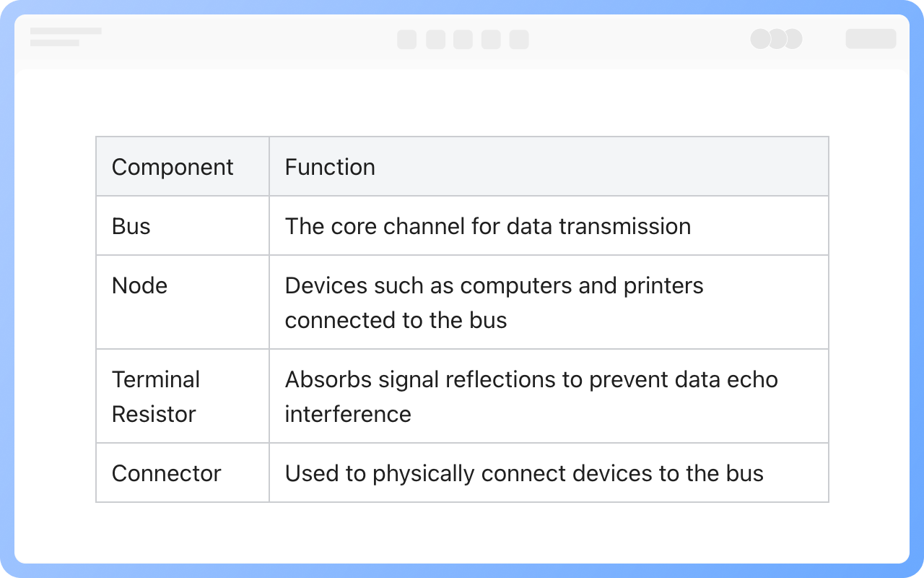Screen dimensions: 924x578
Task: Click the rightmost avatar circle in header
Action: tap(793, 39)
